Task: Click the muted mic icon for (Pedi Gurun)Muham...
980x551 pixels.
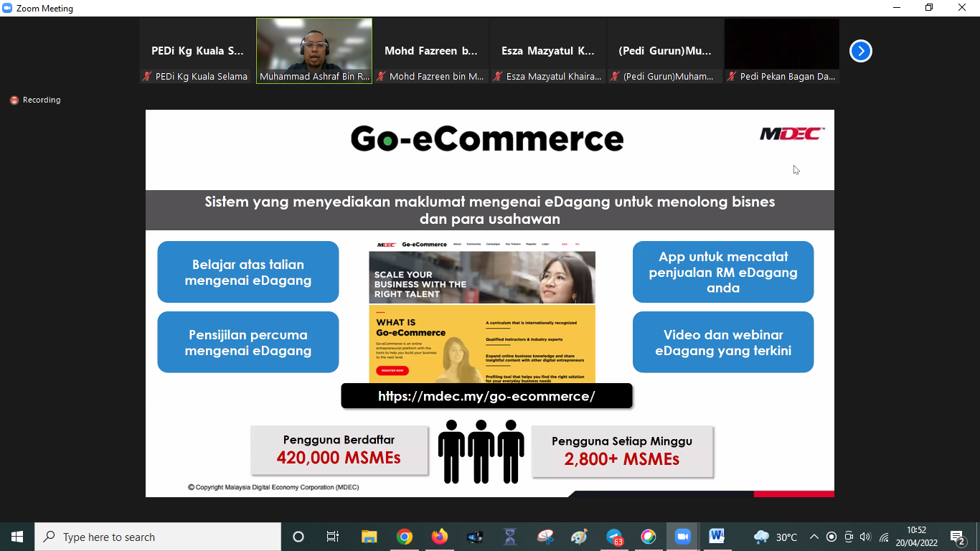Action: (x=616, y=76)
